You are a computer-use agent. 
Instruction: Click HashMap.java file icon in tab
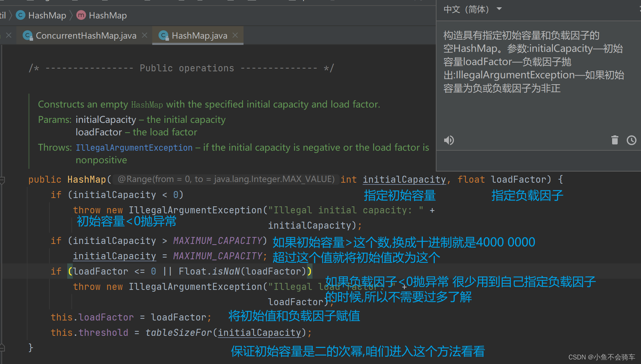164,35
